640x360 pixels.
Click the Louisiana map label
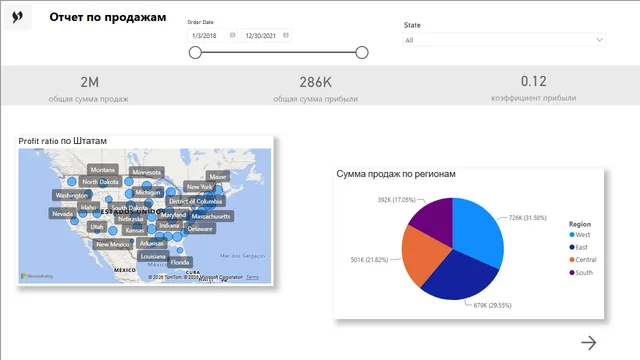153,256
